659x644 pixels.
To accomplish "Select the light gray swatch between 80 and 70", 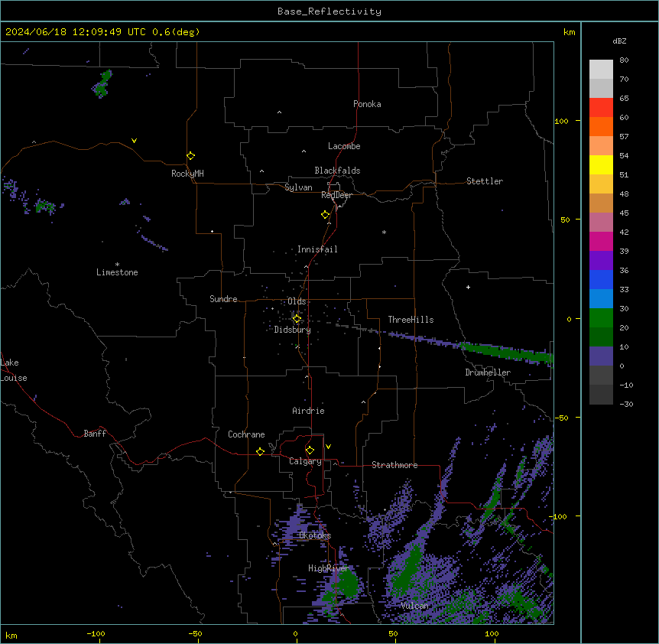I will click(601, 70).
